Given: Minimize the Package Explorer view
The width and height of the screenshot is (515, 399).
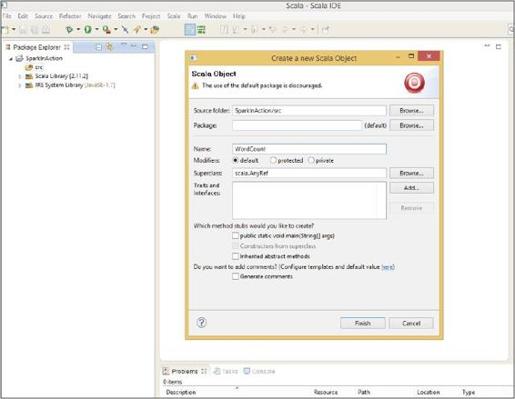Looking at the screenshot, I should [134, 46].
